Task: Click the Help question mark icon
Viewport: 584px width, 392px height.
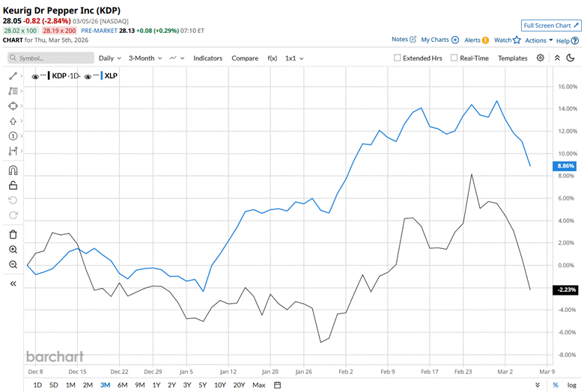Action: [575, 40]
